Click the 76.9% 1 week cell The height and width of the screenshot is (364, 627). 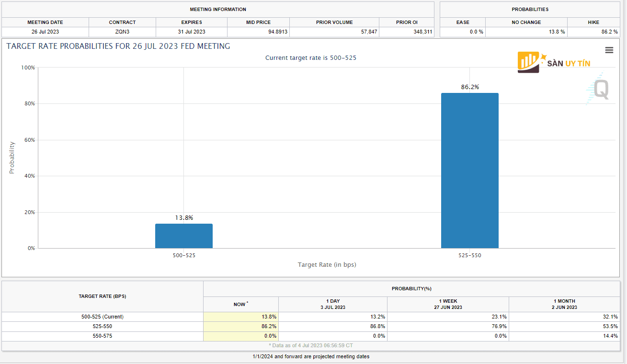pyautogui.click(x=448, y=326)
